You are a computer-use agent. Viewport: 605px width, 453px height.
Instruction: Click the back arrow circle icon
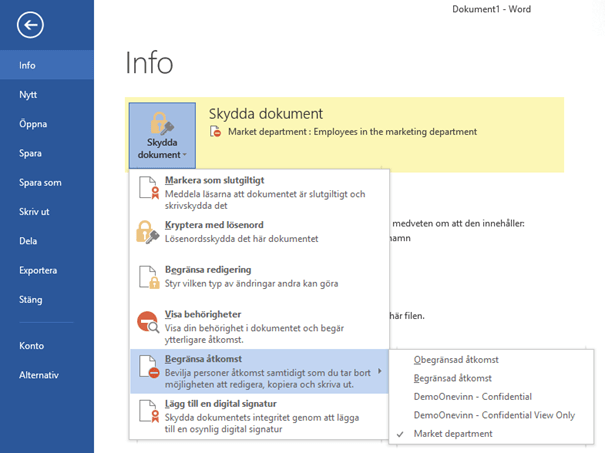pos(31,25)
